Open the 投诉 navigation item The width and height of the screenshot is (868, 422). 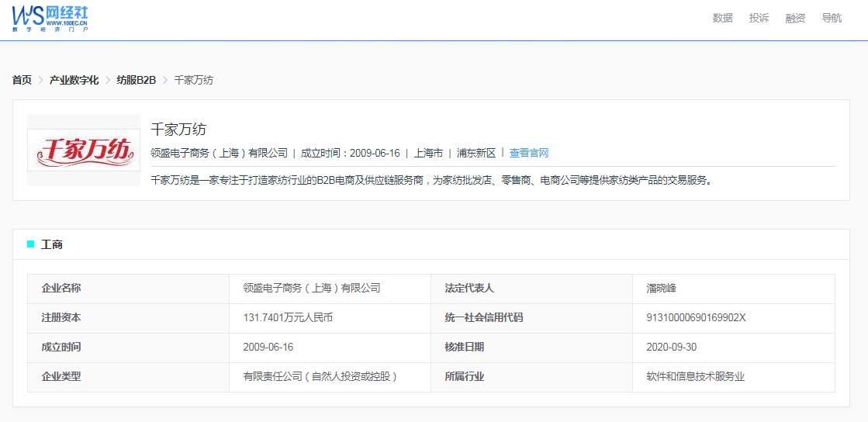click(759, 18)
